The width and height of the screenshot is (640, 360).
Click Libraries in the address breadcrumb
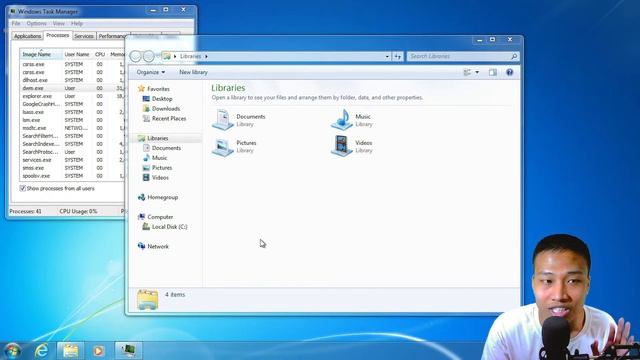coord(190,56)
